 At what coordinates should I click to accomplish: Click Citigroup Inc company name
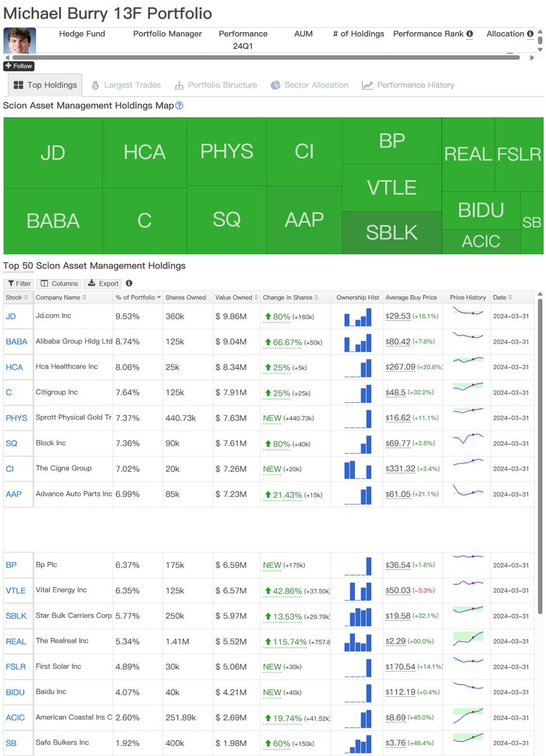pos(57,392)
